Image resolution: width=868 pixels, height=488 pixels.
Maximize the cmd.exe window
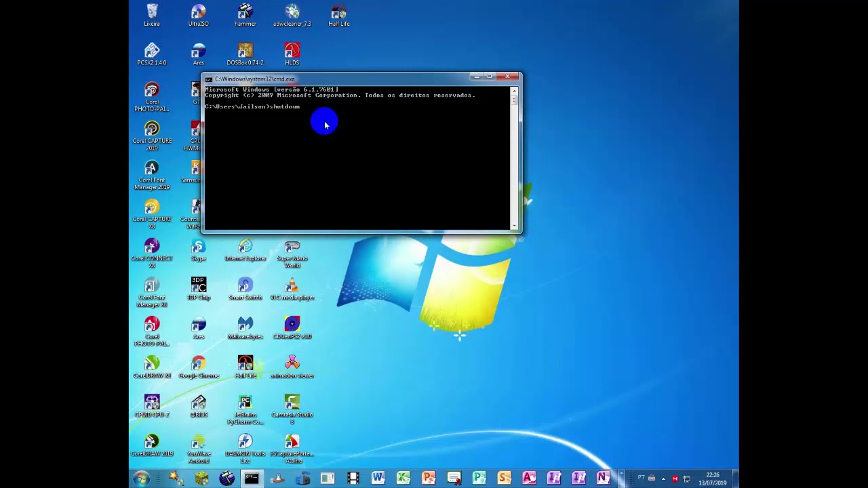coord(490,77)
